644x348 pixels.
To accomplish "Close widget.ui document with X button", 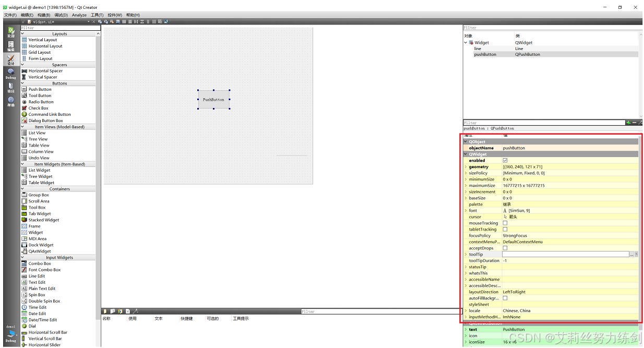I will 94,22.
